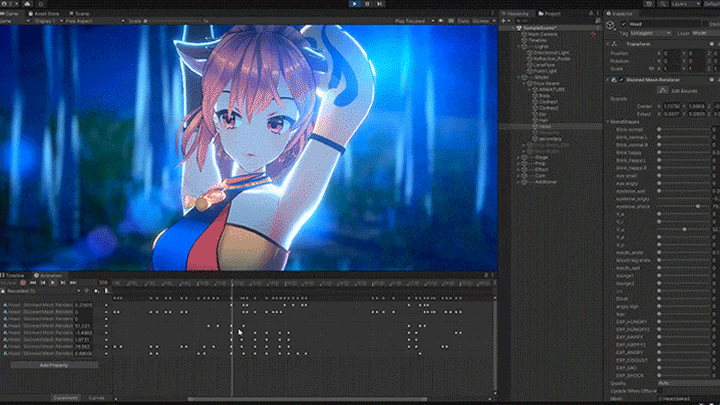Click the search icon in top-right toolbar
Screen dimensions: 720x405
point(663,4)
